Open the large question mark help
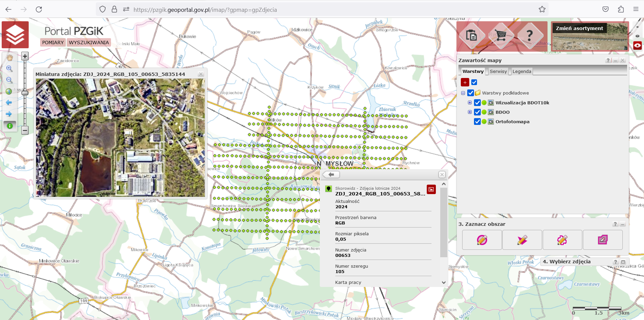644x320 pixels. tap(530, 35)
